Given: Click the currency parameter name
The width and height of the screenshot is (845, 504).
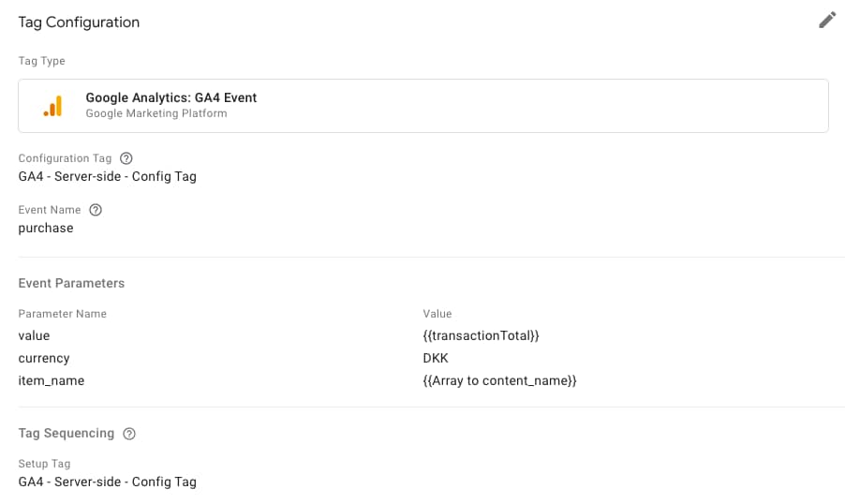Looking at the screenshot, I should (44, 359).
